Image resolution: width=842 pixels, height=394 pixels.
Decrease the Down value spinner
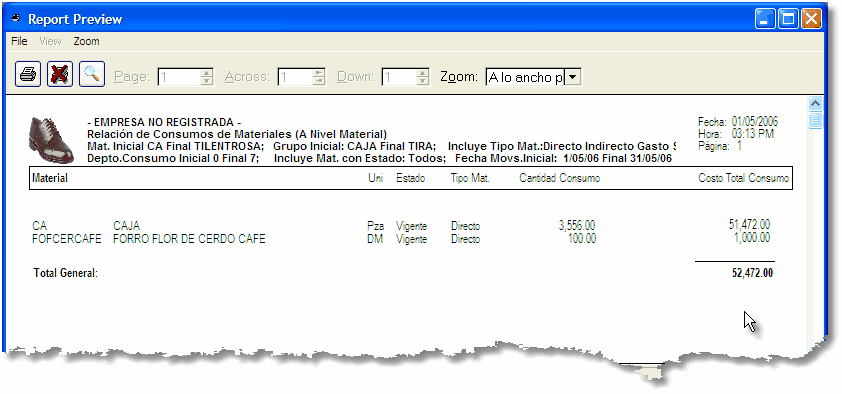pyautogui.click(x=423, y=81)
